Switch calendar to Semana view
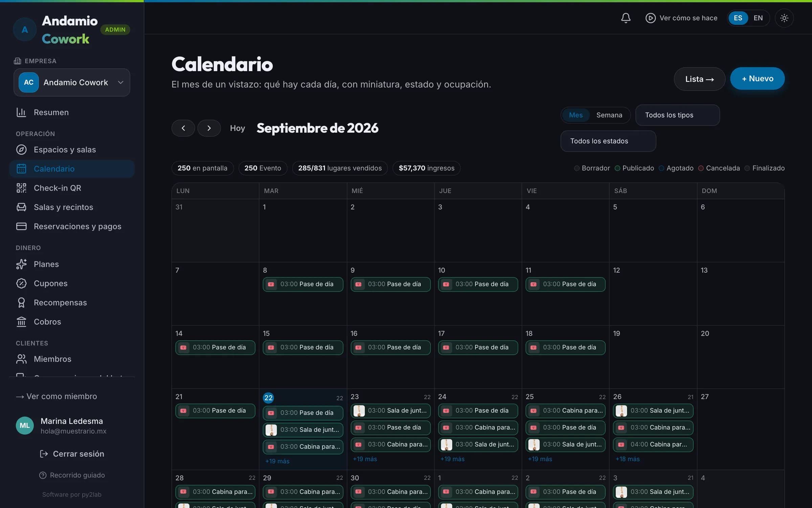This screenshot has height=508, width=812. [x=609, y=115]
